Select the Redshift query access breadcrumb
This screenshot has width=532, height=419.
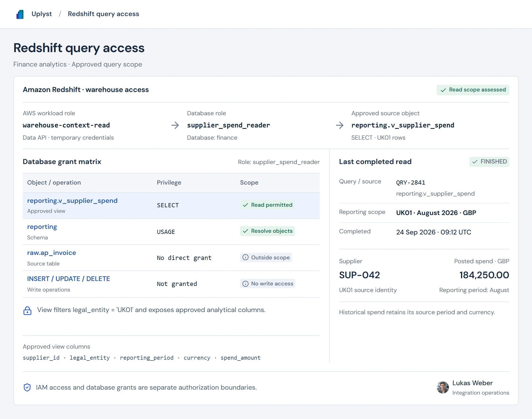click(x=103, y=14)
